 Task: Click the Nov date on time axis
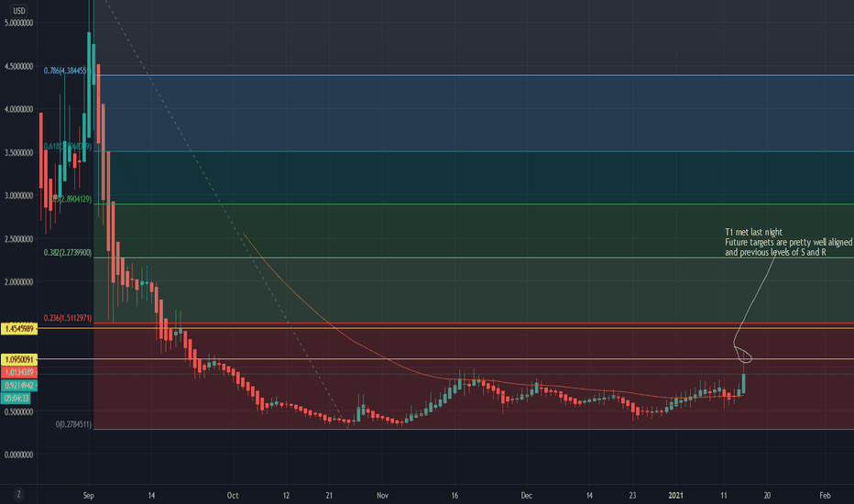pyautogui.click(x=382, y=495)
